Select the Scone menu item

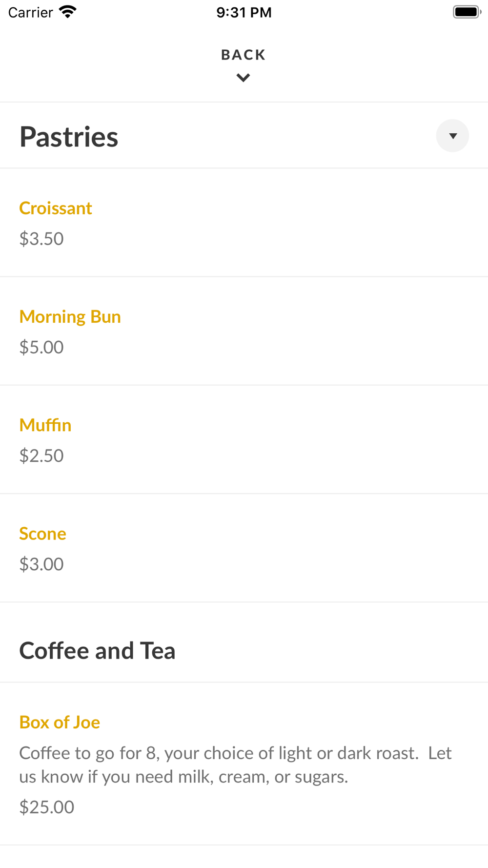[x=42, y=534]
